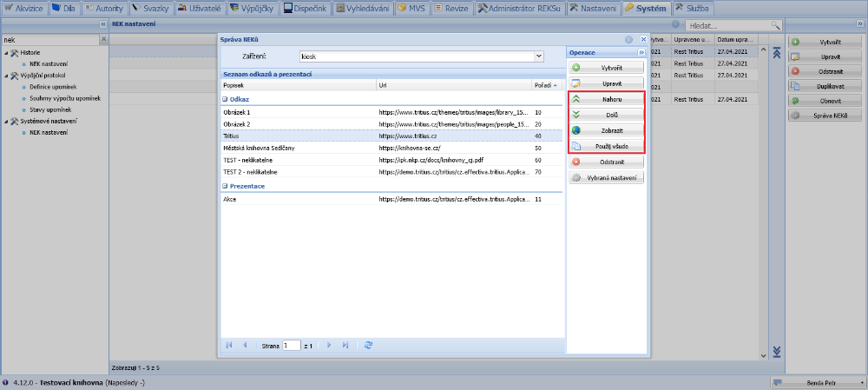Go to the next page using the arrow
868x390 pixels.
pyautogui.click(x=329, y=345)
